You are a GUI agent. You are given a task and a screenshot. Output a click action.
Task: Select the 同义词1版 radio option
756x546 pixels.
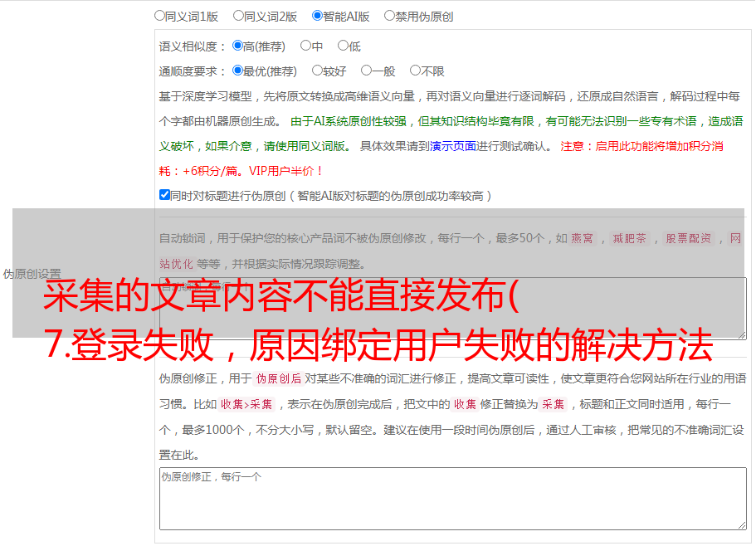(159, 16)
